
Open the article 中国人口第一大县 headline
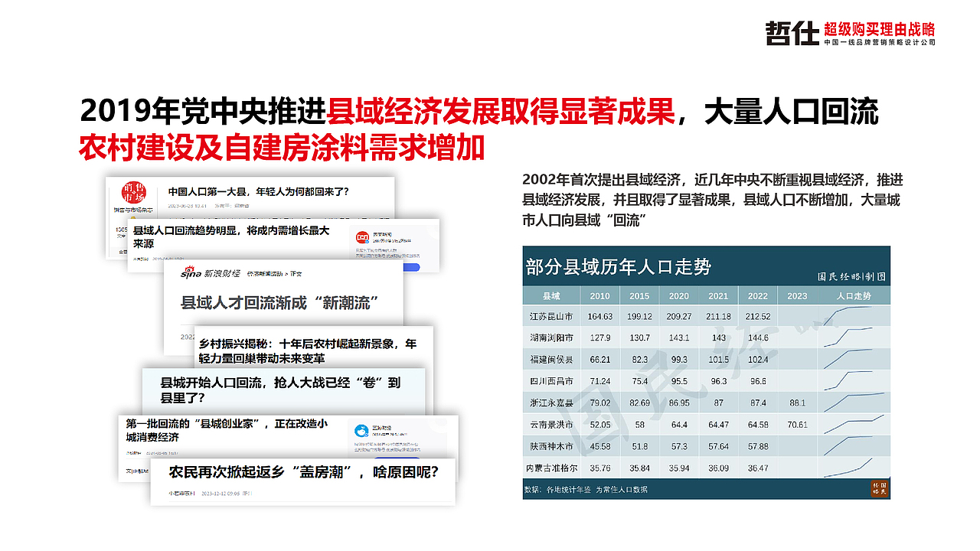click(258, 191)
